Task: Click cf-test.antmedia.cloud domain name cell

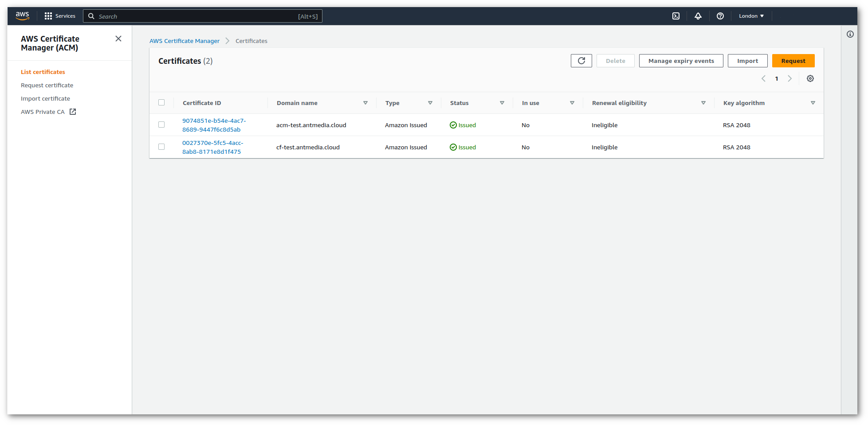Action: [x=308, y=147]
